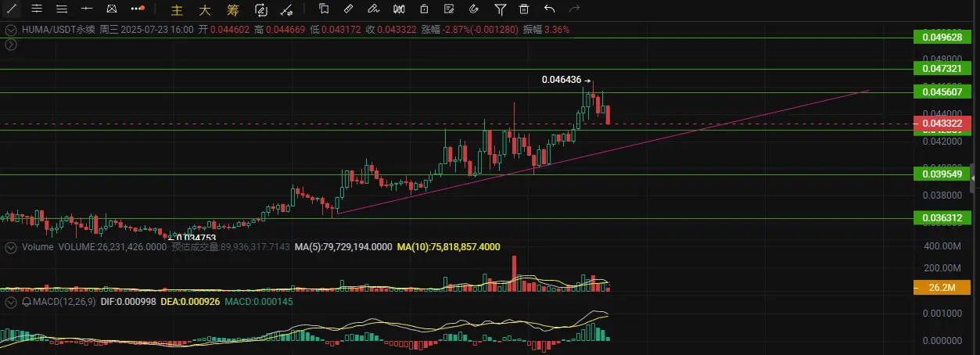Viewport: 980px width, 355px height.
Task: Click the 振幅 3.36% amplitude value
Action: 546,29
